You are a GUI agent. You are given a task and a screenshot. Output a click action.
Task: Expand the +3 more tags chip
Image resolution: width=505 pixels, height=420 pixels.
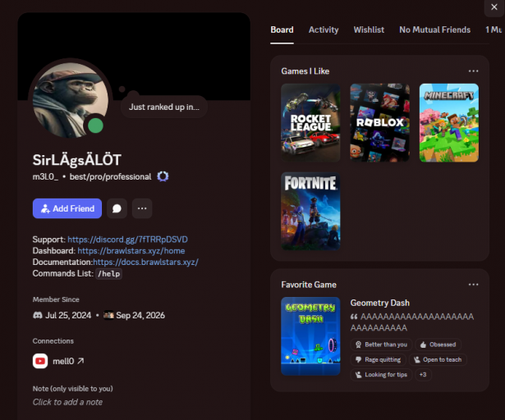pyautogui.click(x=423, y=375)
